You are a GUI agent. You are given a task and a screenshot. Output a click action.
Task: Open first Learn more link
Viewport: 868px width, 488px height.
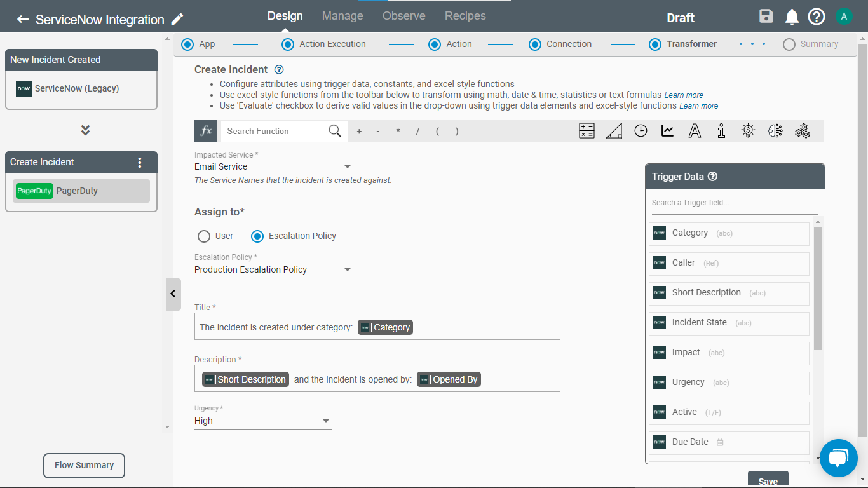[684, 95]
